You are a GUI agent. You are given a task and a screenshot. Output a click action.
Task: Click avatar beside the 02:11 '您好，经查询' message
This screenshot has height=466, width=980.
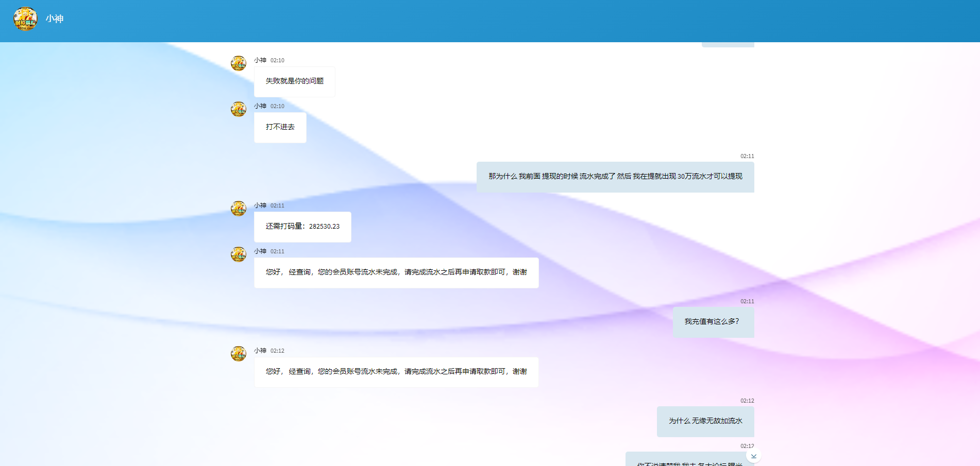(x=238, y=254)
